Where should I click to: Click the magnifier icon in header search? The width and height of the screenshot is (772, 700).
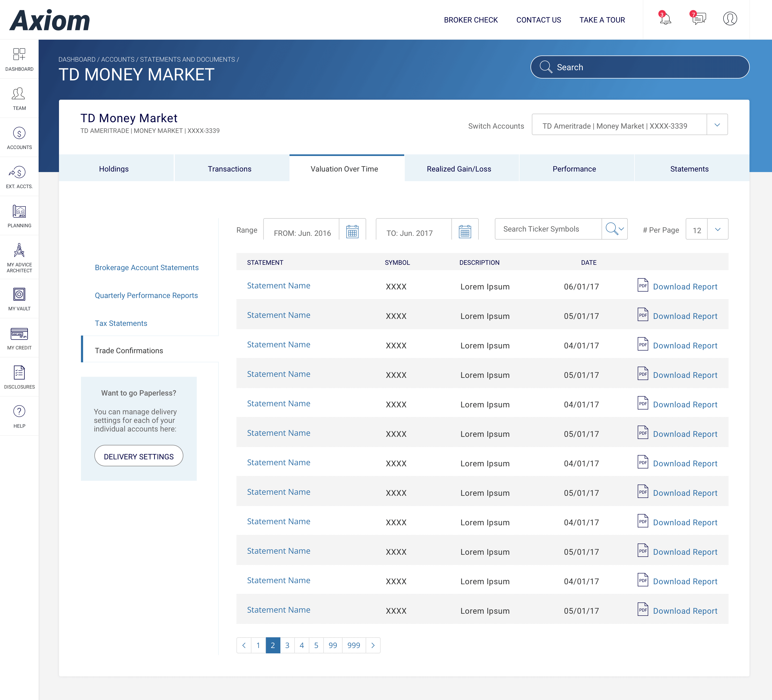[546, 67]
